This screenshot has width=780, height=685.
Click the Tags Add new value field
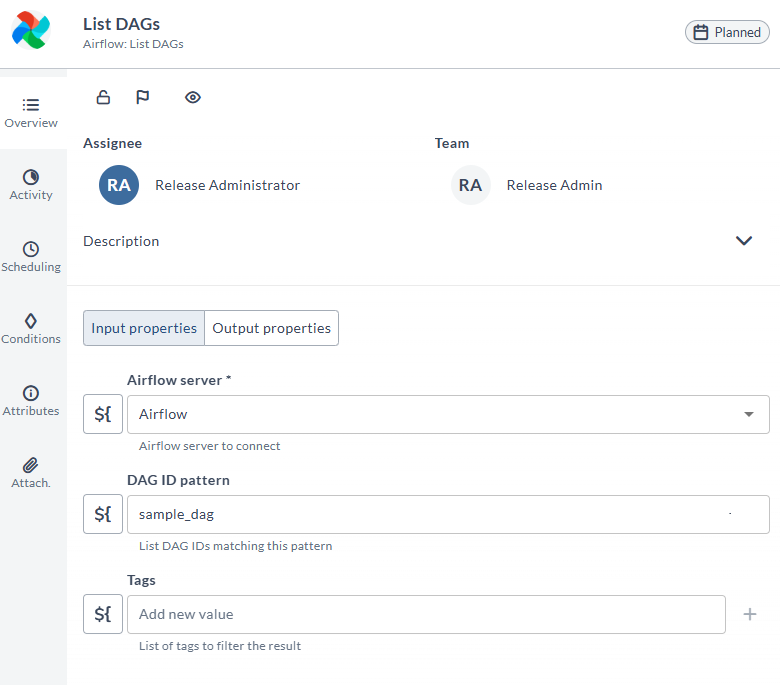tap(426, 614)
